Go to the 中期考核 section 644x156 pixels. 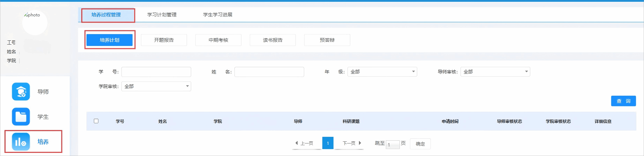tap(218, 40)
